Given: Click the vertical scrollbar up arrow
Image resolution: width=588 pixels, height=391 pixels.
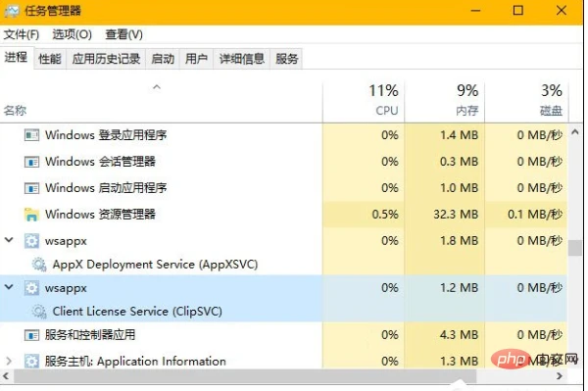Looking at the screenshot, I should pyautogui.click(x=575, y=132).
